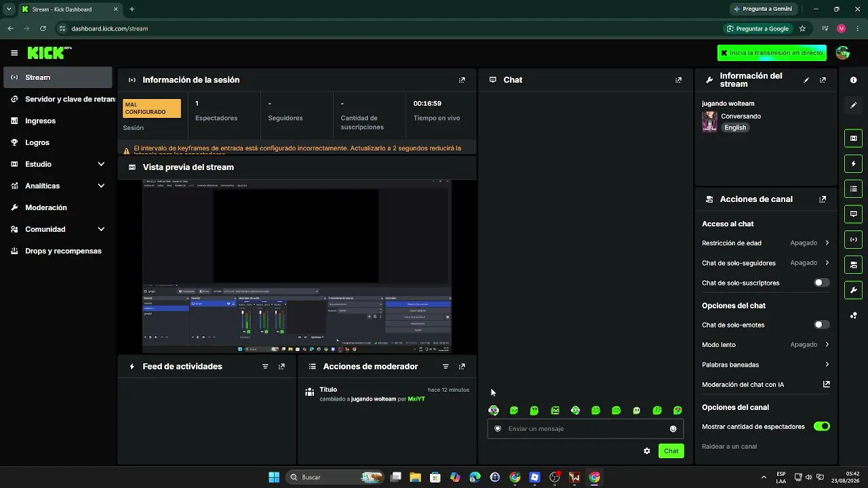
Task: Open Moderación del chat con IA external link
Action: pyautogui.click(x=826, y=384)
